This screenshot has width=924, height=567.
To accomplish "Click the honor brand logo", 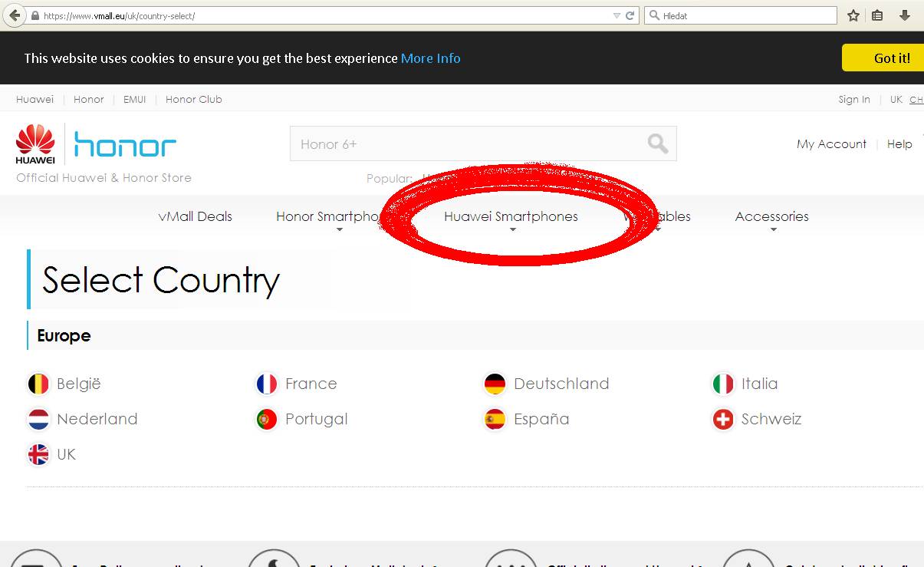I will pos(125,144).
